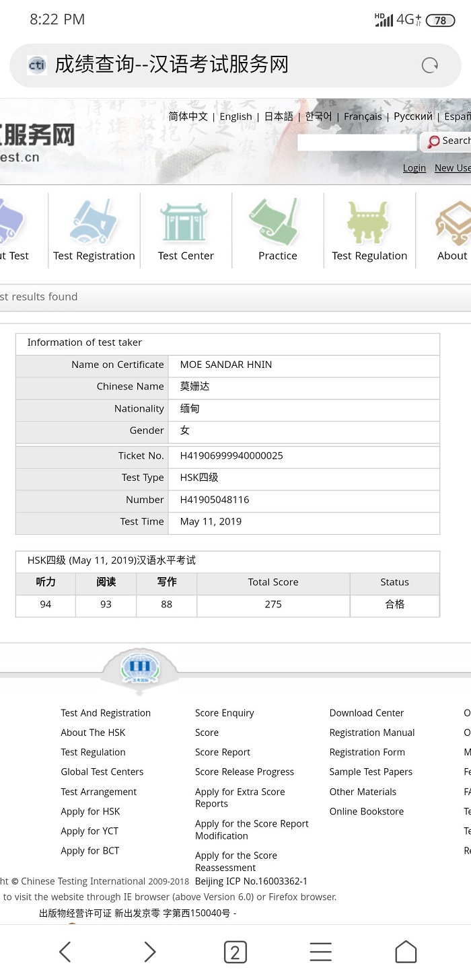The image size is (471, 980).
Task: Go forward with browser forward arrow
Action: click(x=149, y=952)
